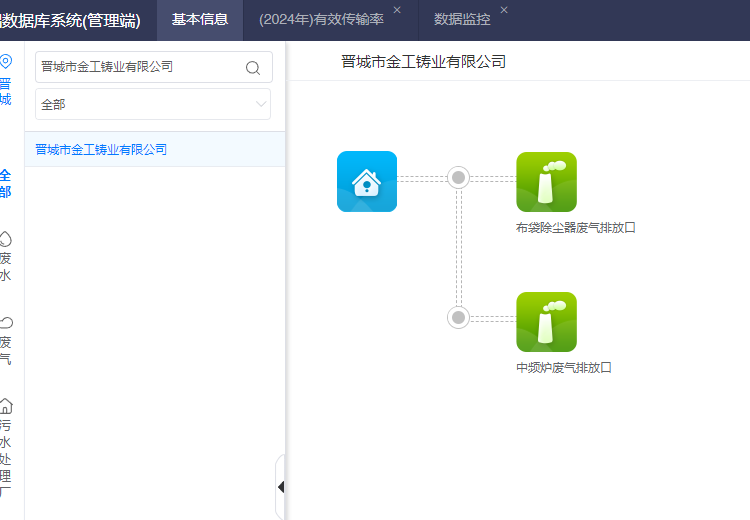This screenshot has height=520, width=750.
Task: Click the 数据库系统(管理端) title
Action: coord(70,21)
